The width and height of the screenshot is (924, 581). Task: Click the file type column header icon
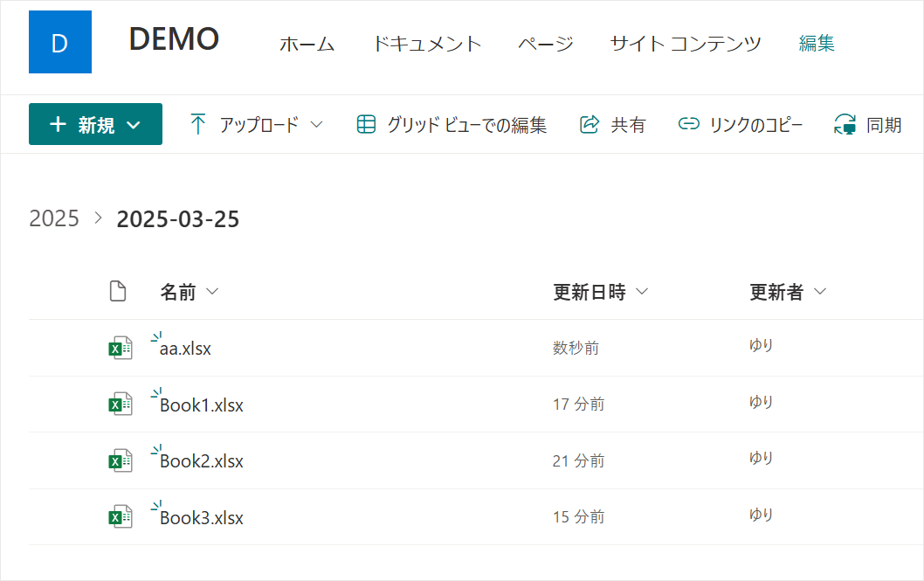click(x=118, y=292)
